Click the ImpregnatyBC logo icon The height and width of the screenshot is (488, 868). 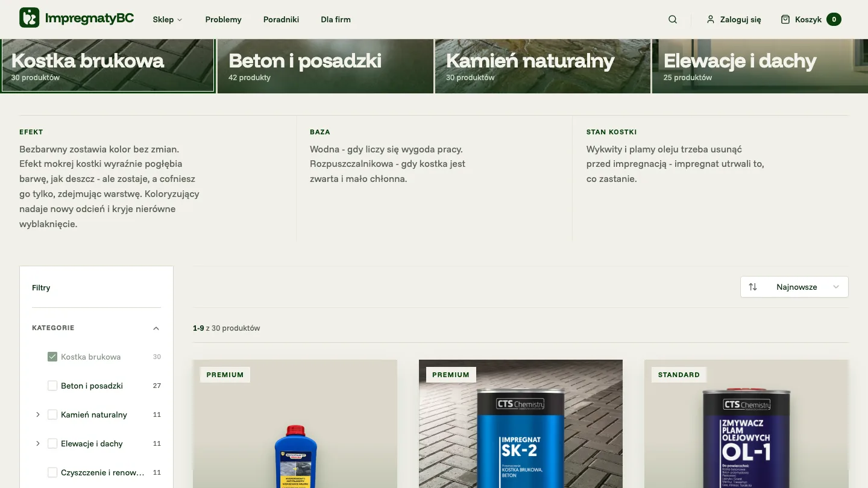pyautogui.click(x=30, y=18)
